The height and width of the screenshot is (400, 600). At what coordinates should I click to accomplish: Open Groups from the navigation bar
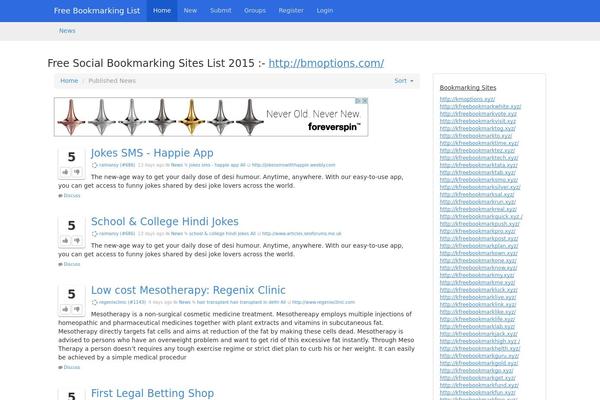pos(255,11)
